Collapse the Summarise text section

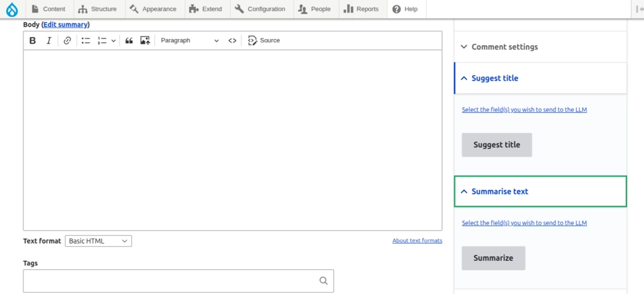click(540, 191)
